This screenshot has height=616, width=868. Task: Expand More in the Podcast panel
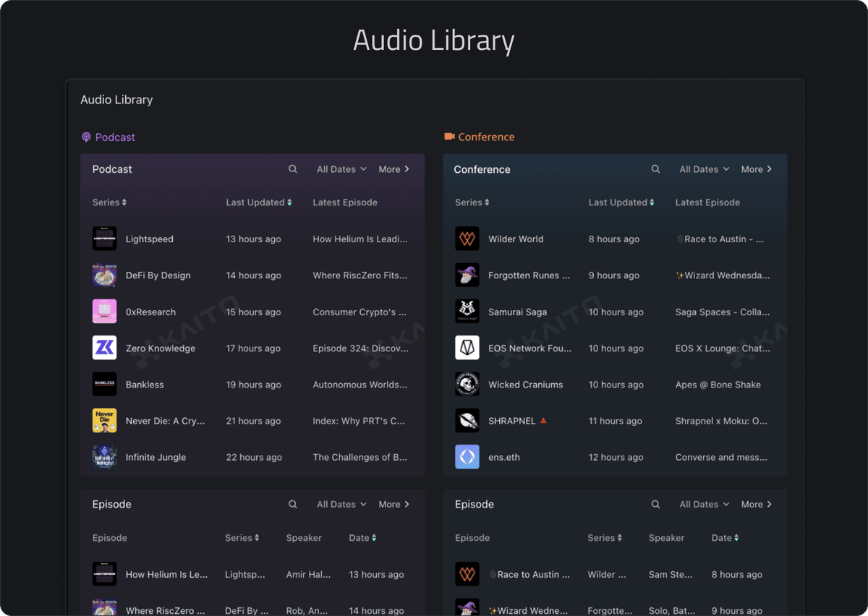pos(394,169)
